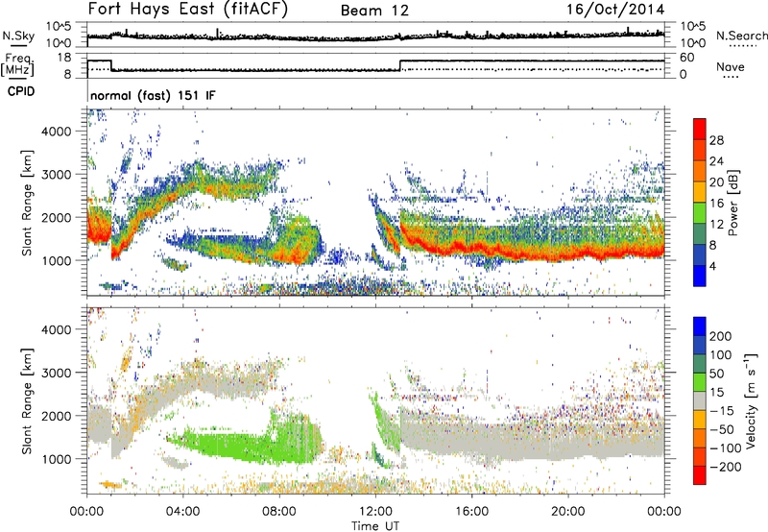Click the 'N.Search' legend label

tap(741, 36)
